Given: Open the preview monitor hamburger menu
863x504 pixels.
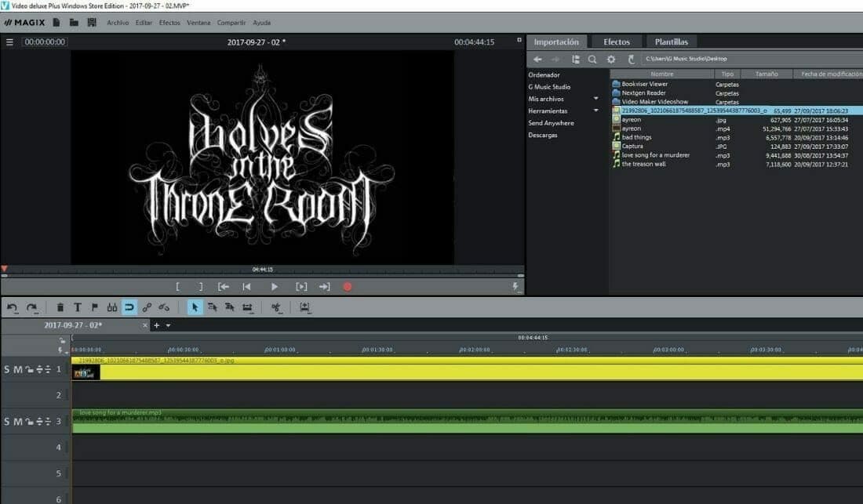Looking at the screenshot, I should [x=9, y=42].
